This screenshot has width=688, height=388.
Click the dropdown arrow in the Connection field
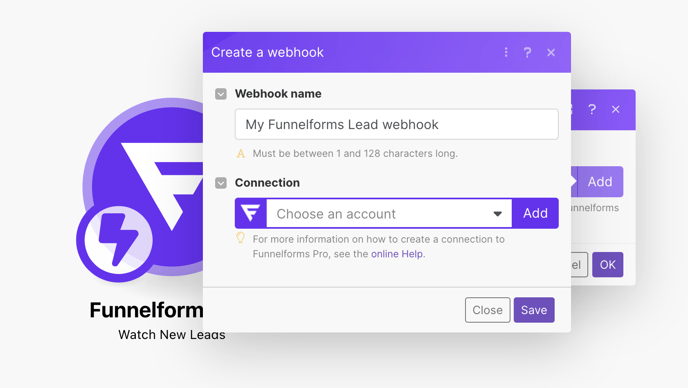click(497, 214)
